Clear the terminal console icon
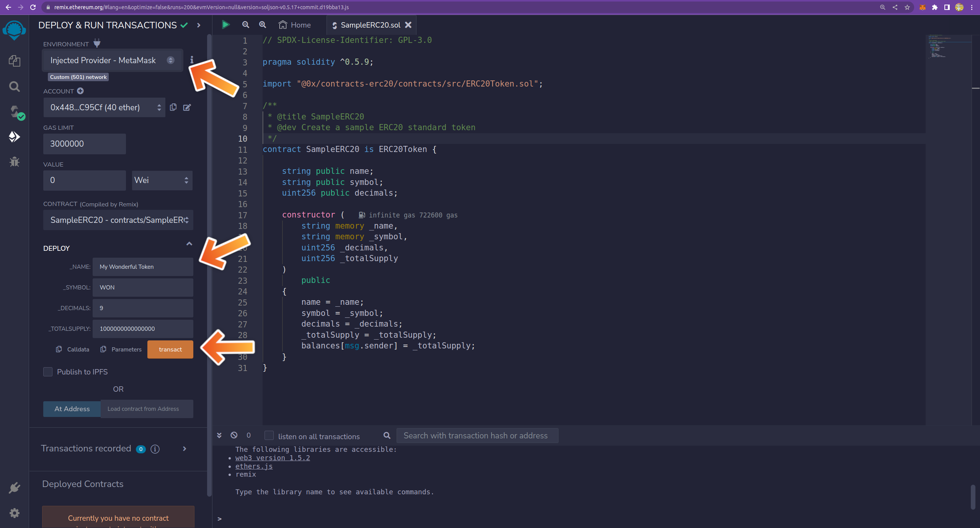Image resolution: width=980 pixels, height=528 pixels. [x=234, y=435]
